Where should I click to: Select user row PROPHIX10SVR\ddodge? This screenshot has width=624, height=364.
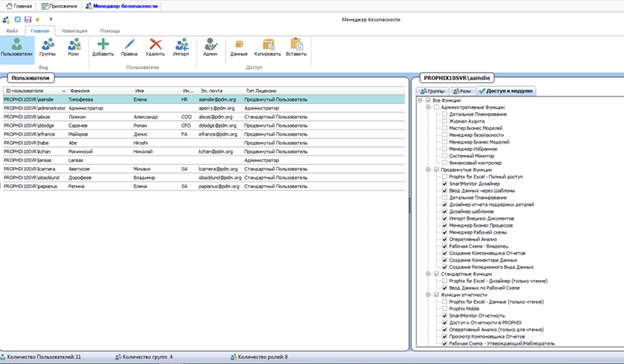pyautogui.click(x=204, y=126)
